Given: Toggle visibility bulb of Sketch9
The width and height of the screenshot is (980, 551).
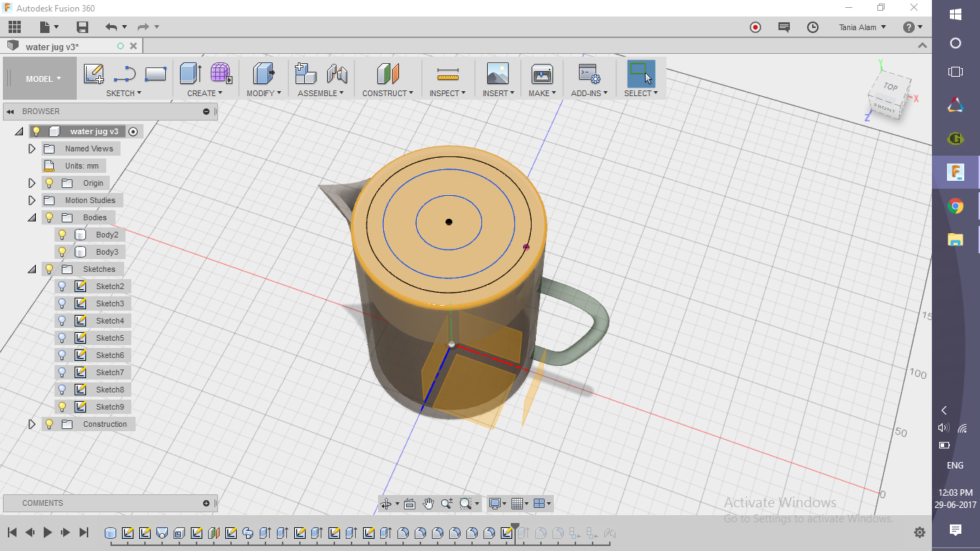Looking at the screenshot, I should (62, 407).
